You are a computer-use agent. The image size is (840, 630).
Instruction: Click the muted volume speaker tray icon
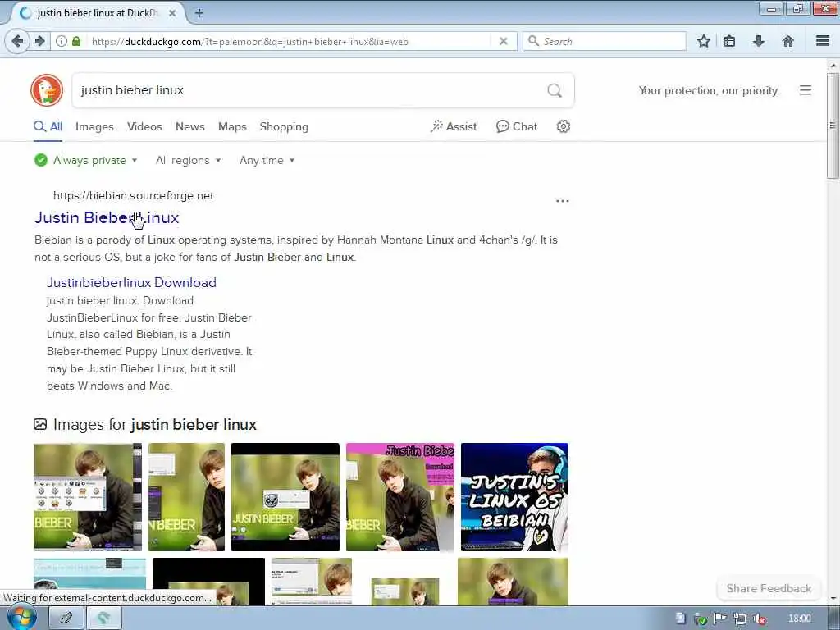click(759, 619)
